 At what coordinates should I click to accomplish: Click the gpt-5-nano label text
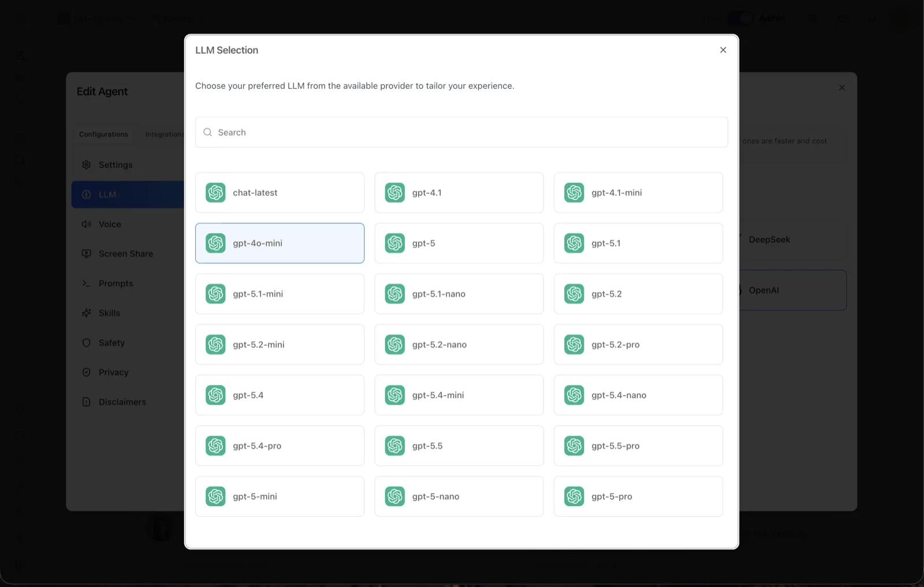(435, 496)
